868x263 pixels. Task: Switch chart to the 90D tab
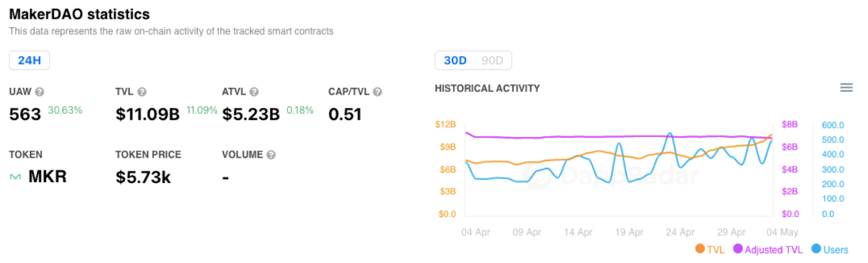[x=492, y=61]
